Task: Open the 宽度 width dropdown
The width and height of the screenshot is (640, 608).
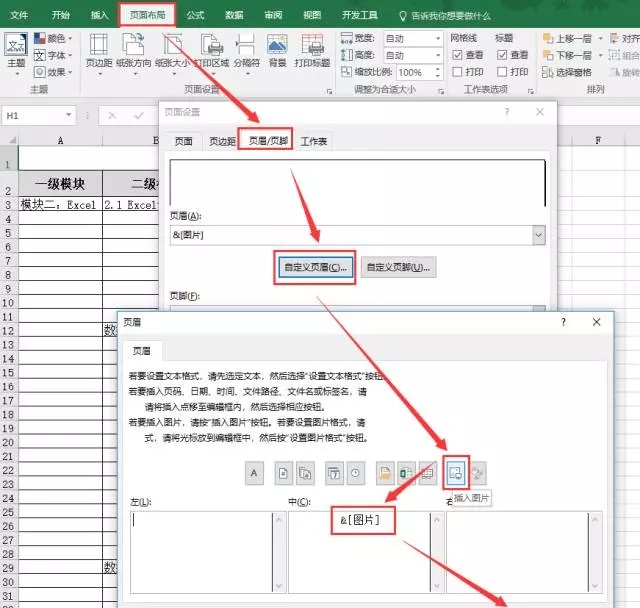Action: [437, 38]
